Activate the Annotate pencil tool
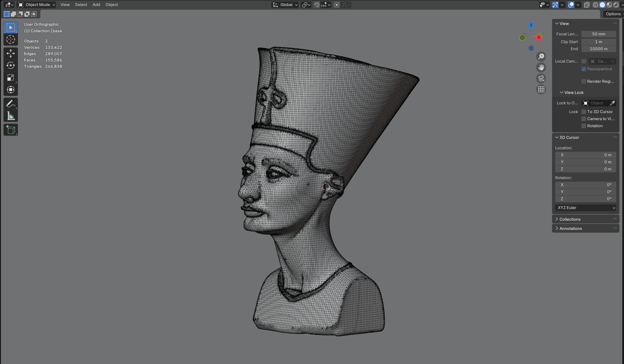The width and height of the screenshot is (624, 364). coord(10,104)
